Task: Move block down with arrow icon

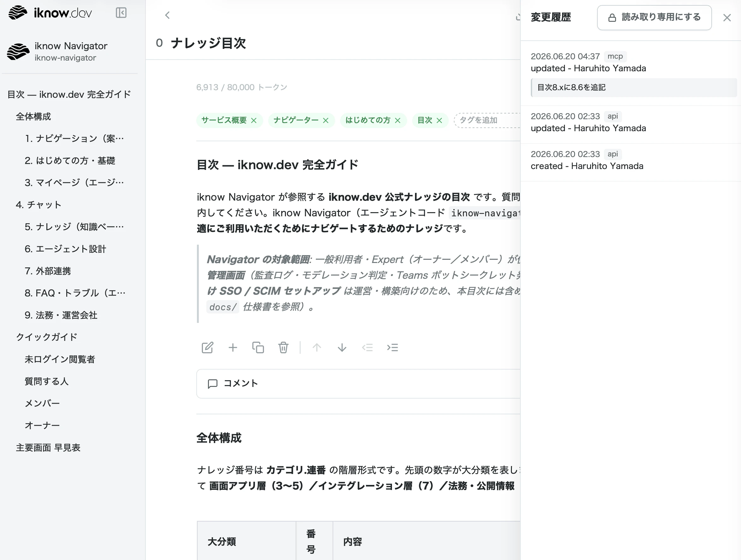Action: click(342, 347)
